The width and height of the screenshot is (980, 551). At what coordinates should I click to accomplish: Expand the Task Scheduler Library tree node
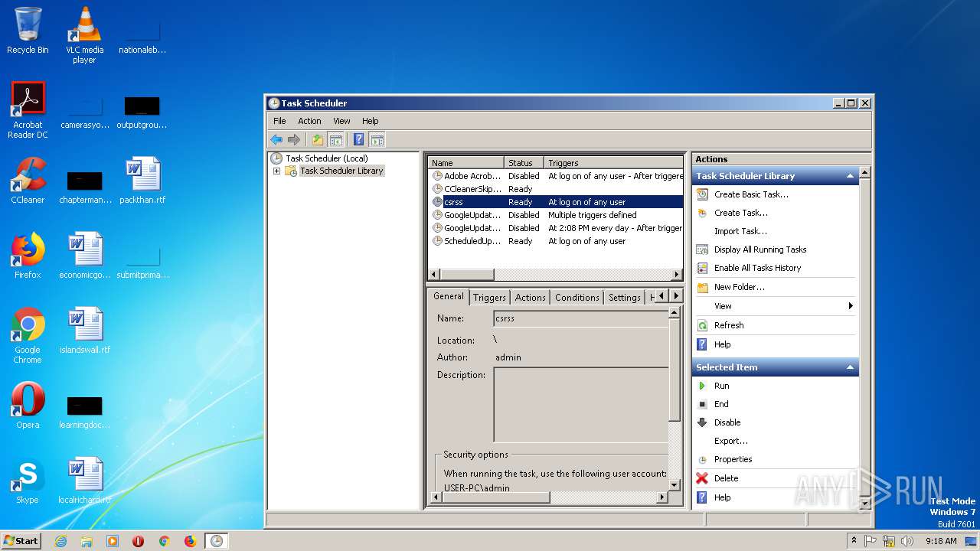coord(276,171)
